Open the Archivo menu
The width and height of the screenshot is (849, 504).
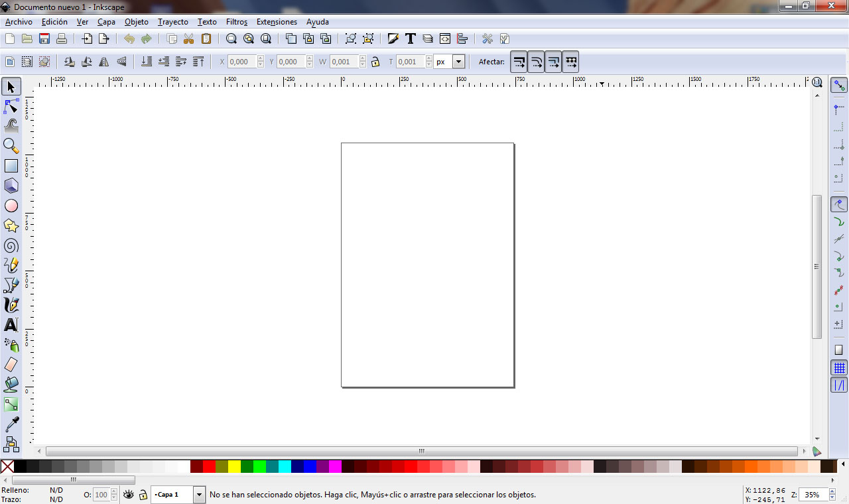tap(19, 22)
